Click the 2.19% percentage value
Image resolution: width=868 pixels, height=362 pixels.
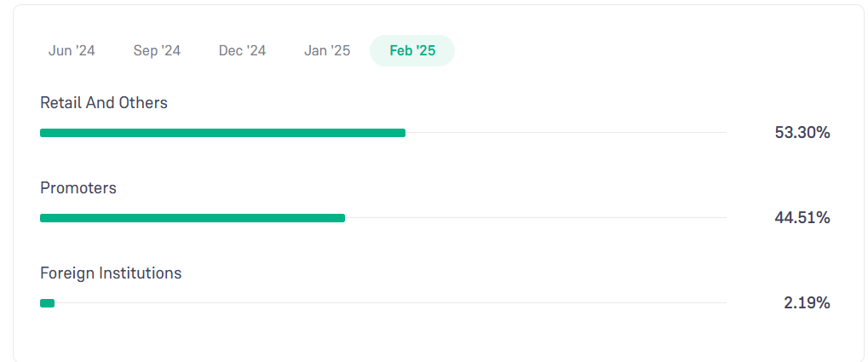807,303
